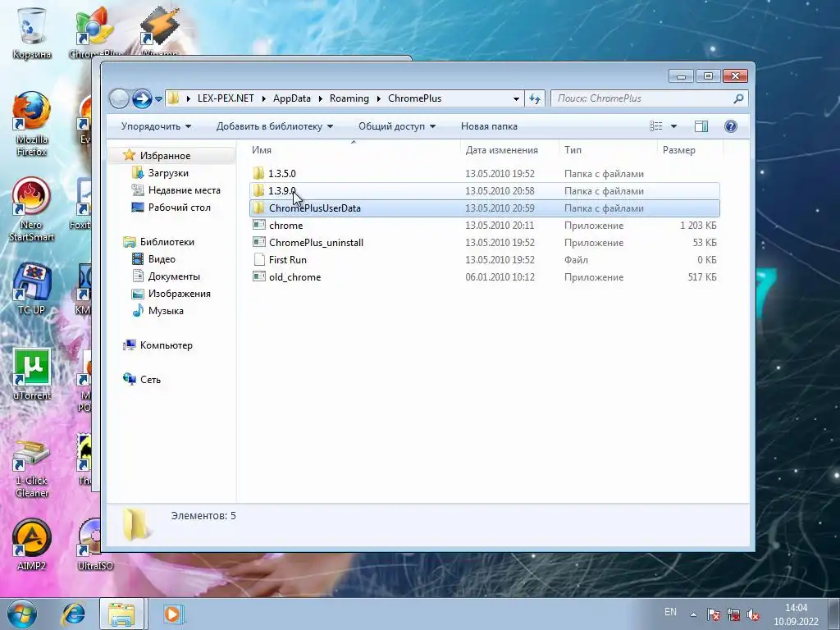840x630 pixels.
Task: Select Компьютер in navigation pane
Action: tap(166, 345)
